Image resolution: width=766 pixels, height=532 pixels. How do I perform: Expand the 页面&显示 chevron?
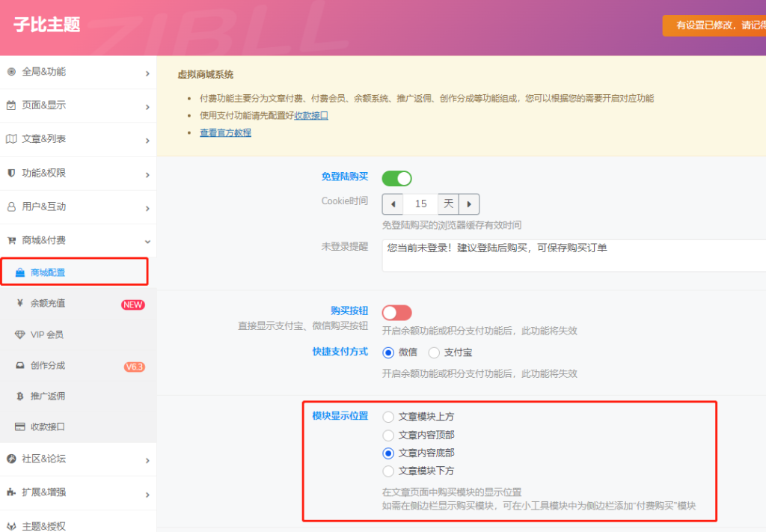147,107
